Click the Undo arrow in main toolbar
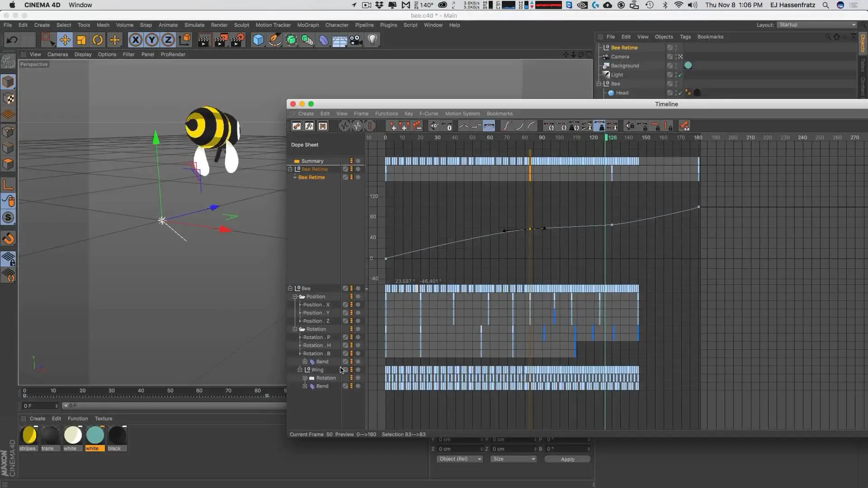868x488 pixels. pos(12,40)
